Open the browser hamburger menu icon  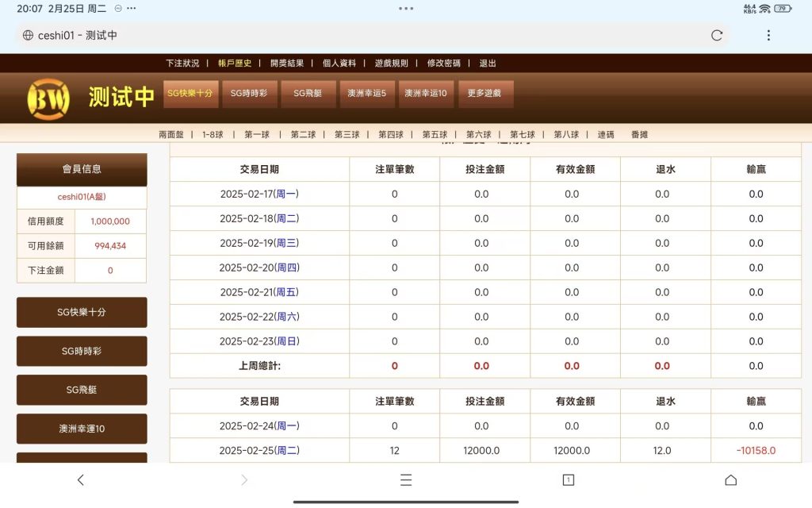point(406,480)
